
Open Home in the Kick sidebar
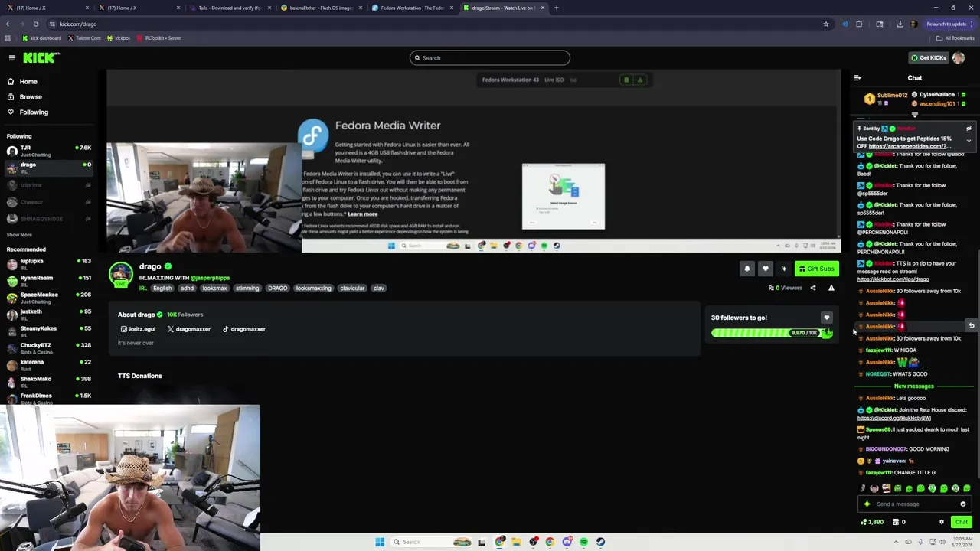[23, 81]
